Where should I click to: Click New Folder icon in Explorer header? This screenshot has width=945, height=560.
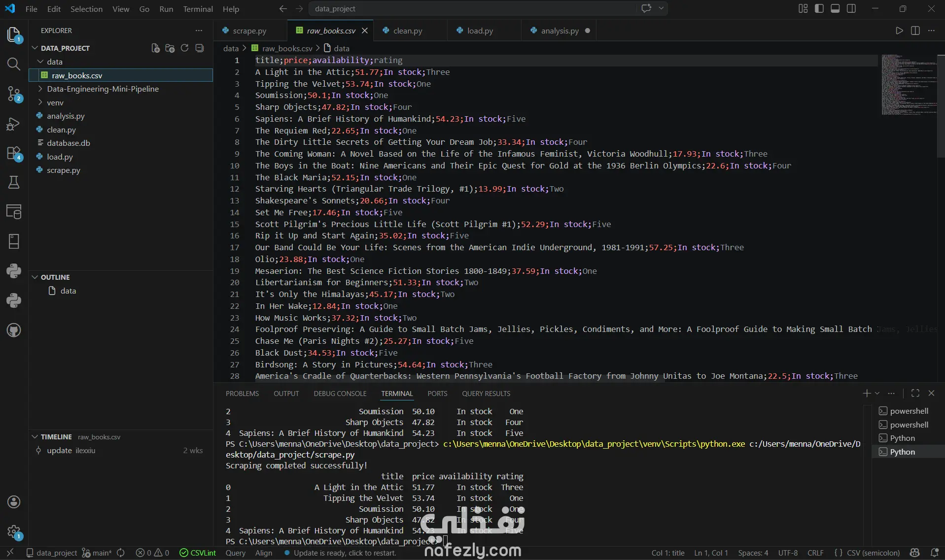(170, 48)
